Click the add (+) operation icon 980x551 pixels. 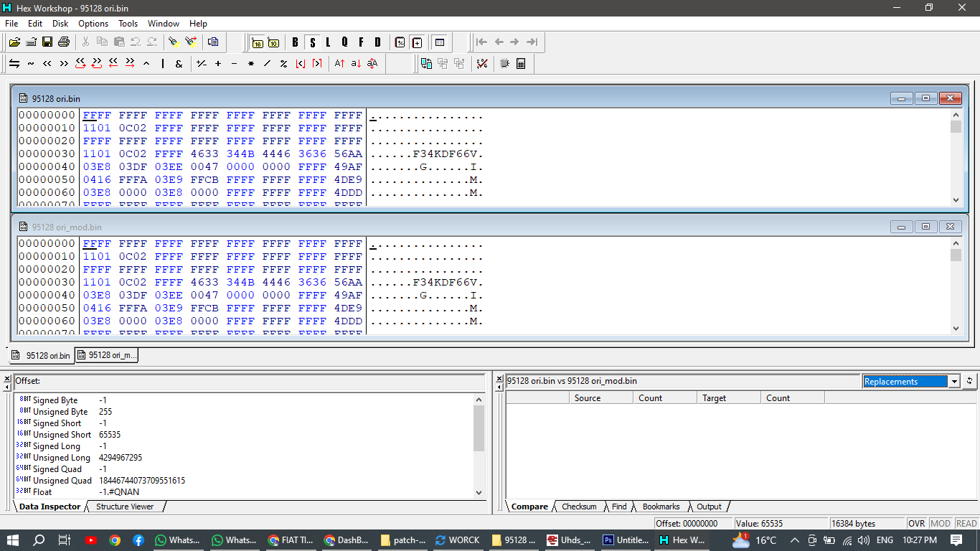coord(218,64)
